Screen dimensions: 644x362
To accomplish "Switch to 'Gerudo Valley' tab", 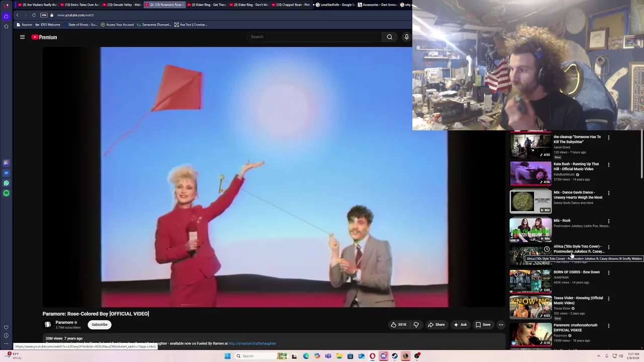I will 122,5.
